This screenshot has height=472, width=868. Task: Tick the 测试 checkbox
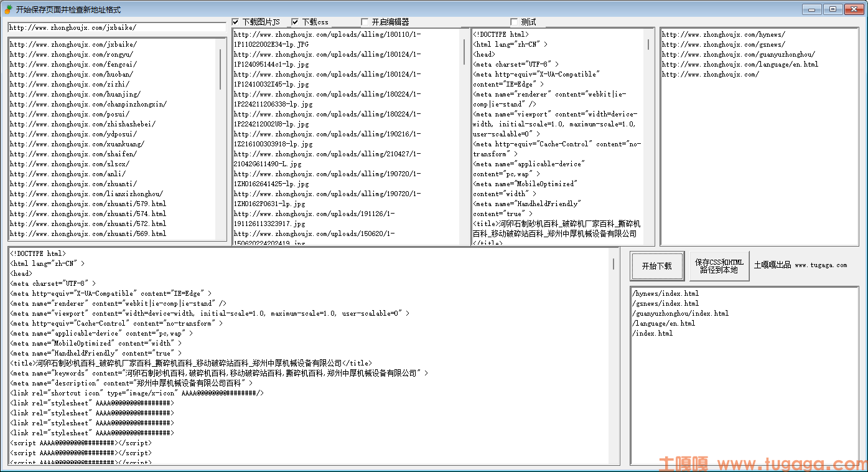[x=514, y=22]
